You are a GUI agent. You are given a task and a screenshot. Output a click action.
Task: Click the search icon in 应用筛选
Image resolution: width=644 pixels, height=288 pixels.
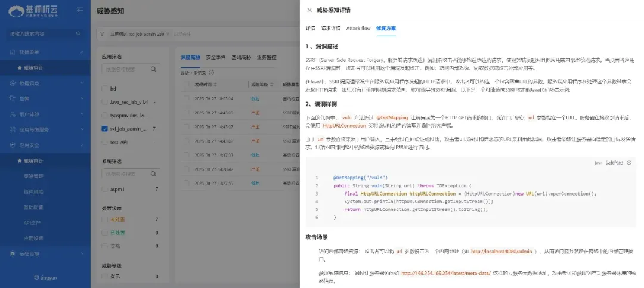[x=154, y=69]
